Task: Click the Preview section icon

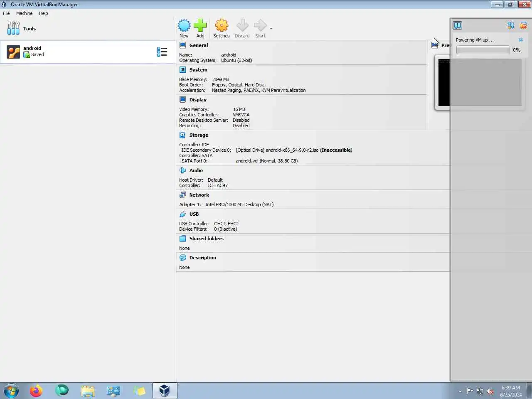Action: 435,45
